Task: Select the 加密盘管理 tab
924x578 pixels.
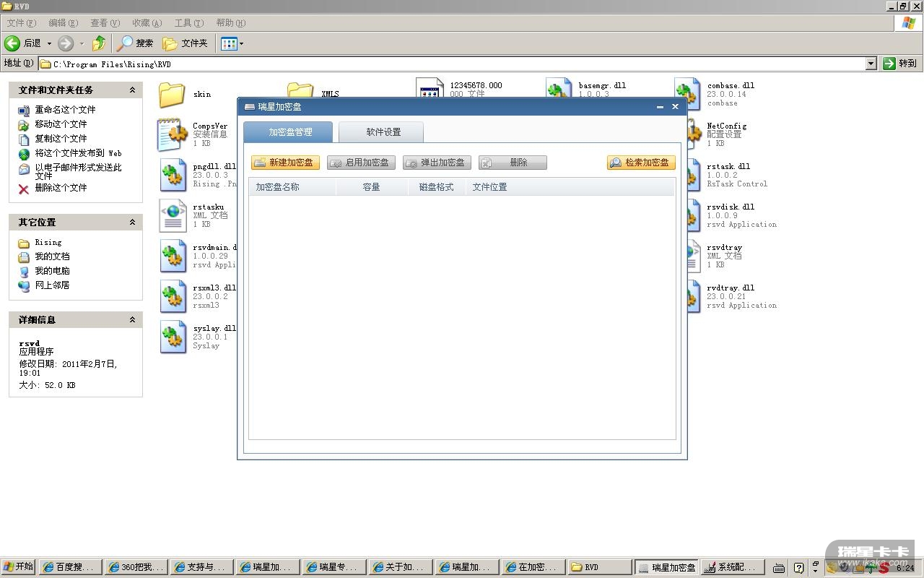Action: (x=288, y=132)
